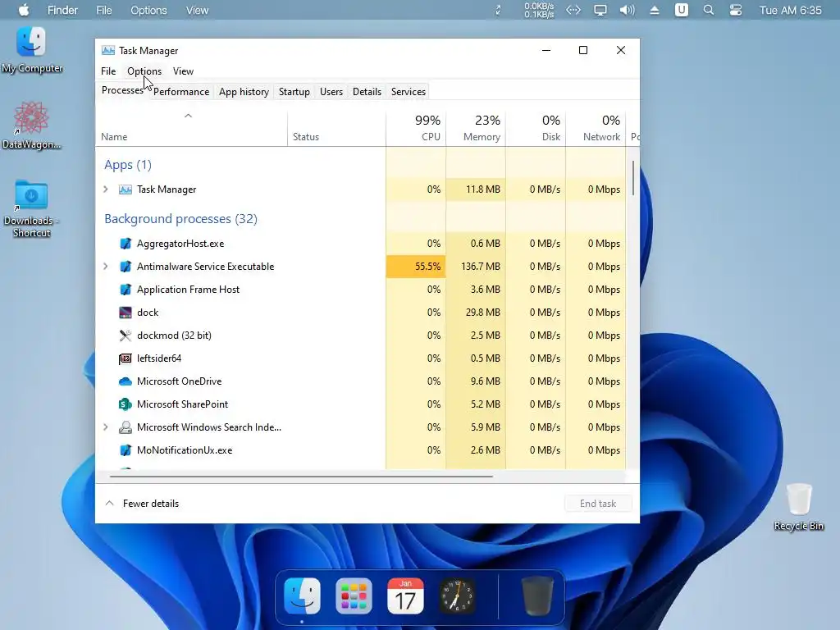Click the clock showing Tue AM 6:35
840x630 pixels.
point(790,10)
